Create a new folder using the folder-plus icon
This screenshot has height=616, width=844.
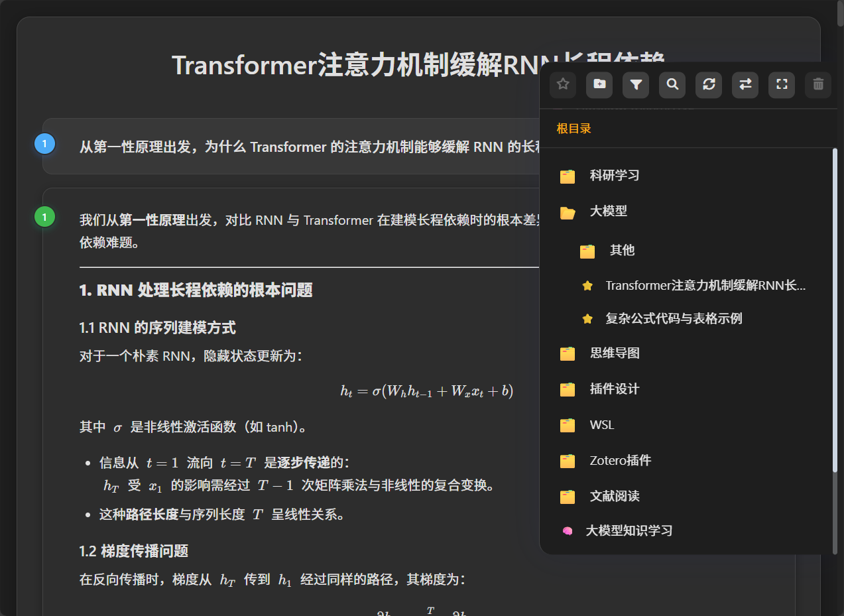(599, 85)
